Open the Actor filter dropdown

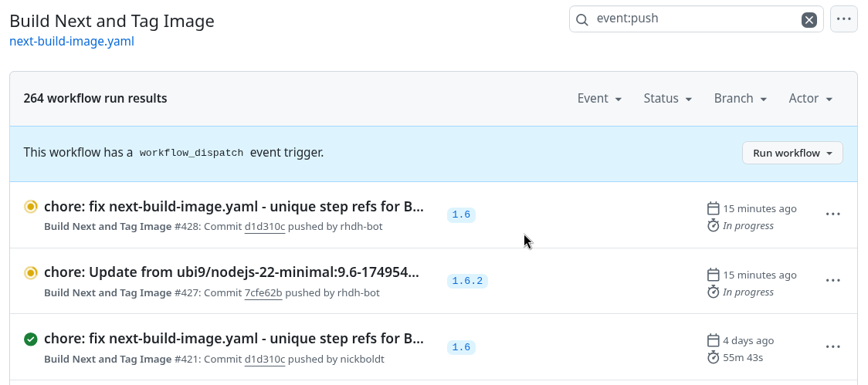(810, 99)
